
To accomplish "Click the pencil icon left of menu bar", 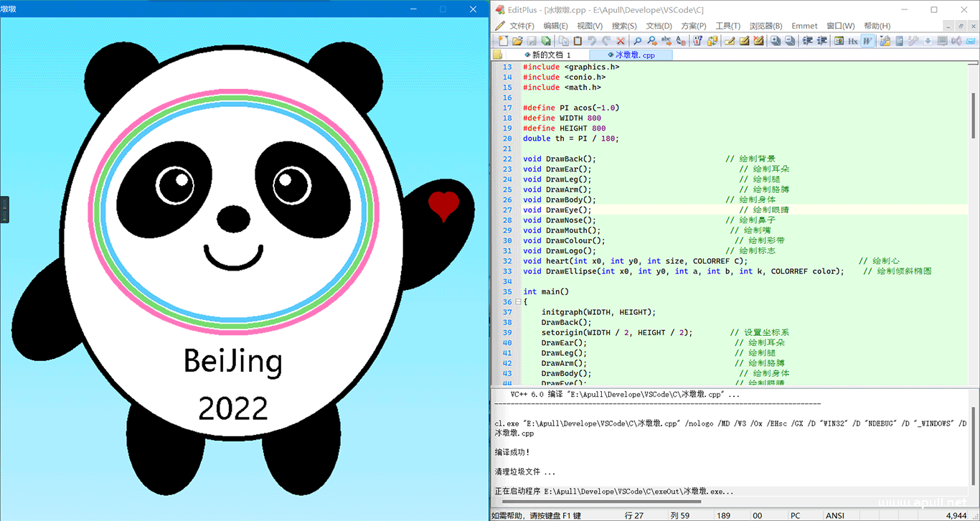I will 499,26.
